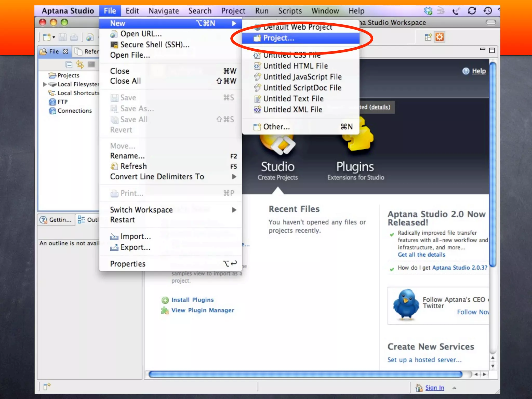Viewport: 532px width, 399px height.
Task: Open the Run menu
Action: pos(262,11)
